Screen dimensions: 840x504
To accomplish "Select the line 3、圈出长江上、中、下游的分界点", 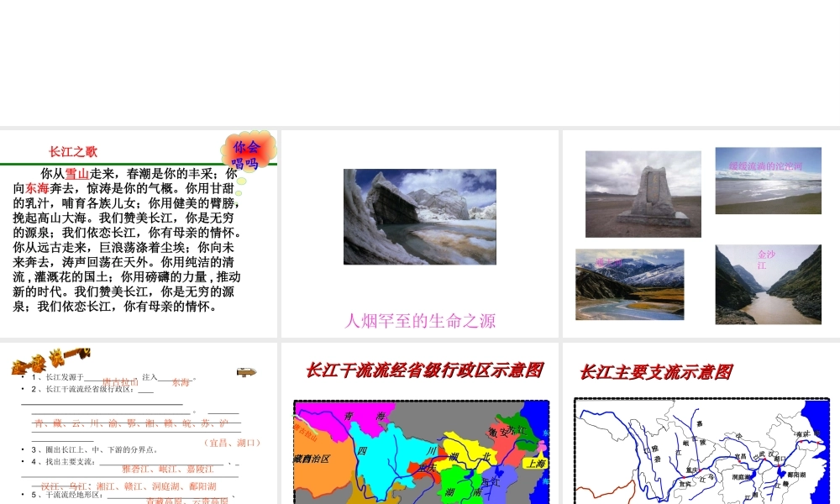I will [x=94, y=450].
